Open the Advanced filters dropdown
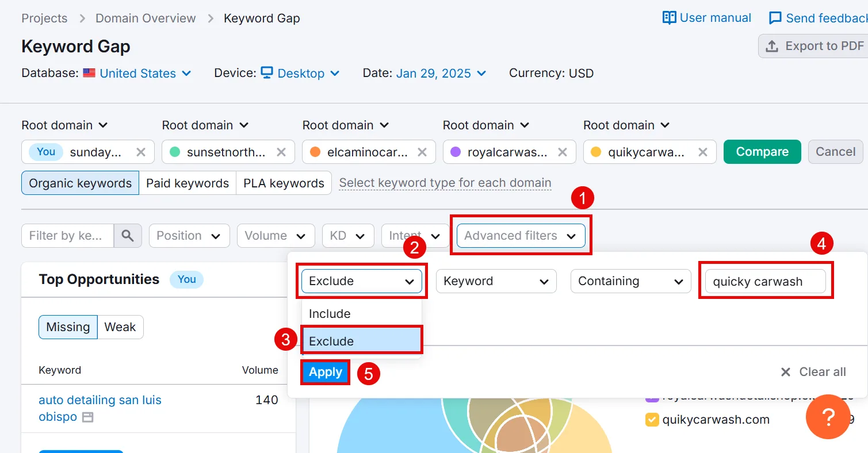This screenshot has width=868, height=453. click(521, 236)
